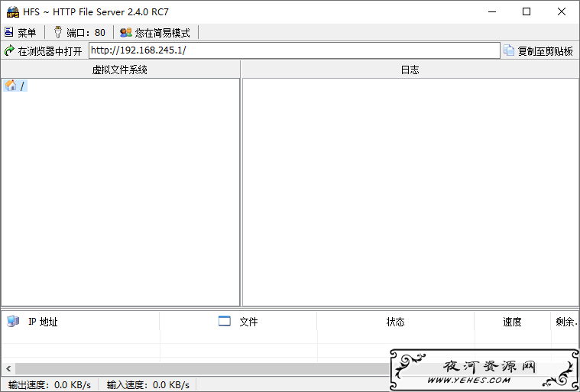
Task: Click the horizontal scrollbar track
Action: tap(203, 368)
